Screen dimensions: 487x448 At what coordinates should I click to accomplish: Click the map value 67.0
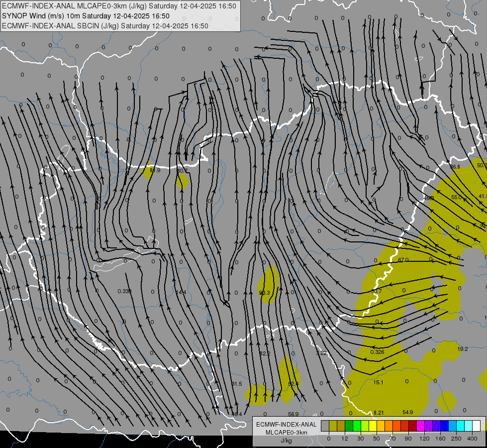(x=403, y=260)
